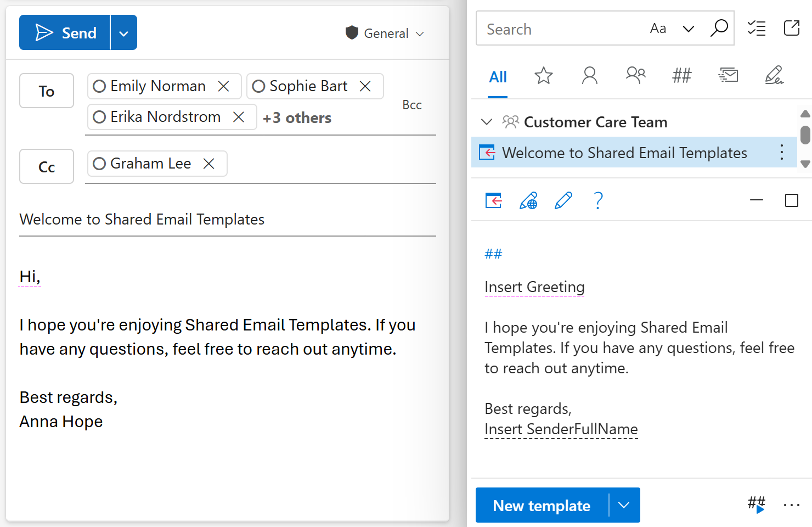Maximize the template preview pane
This screenshot has width=812, height=527.
pyautogui.click(x=792, y=200)
